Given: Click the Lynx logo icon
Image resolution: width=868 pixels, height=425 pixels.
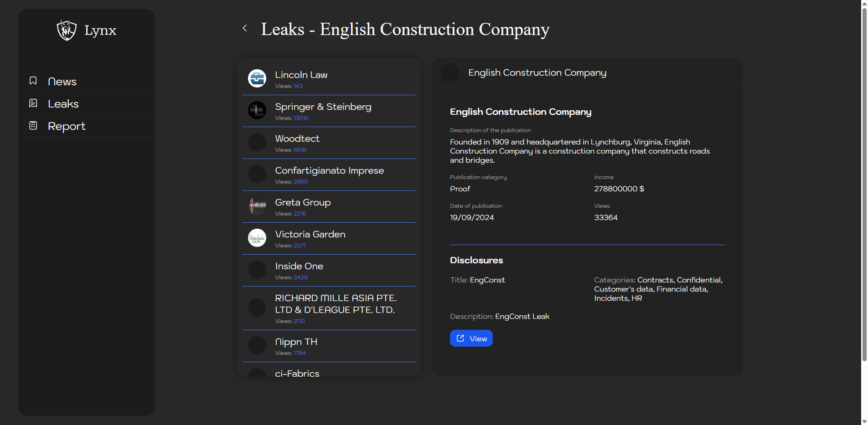Looking at the screenshot, I should [x=67, y=31].
